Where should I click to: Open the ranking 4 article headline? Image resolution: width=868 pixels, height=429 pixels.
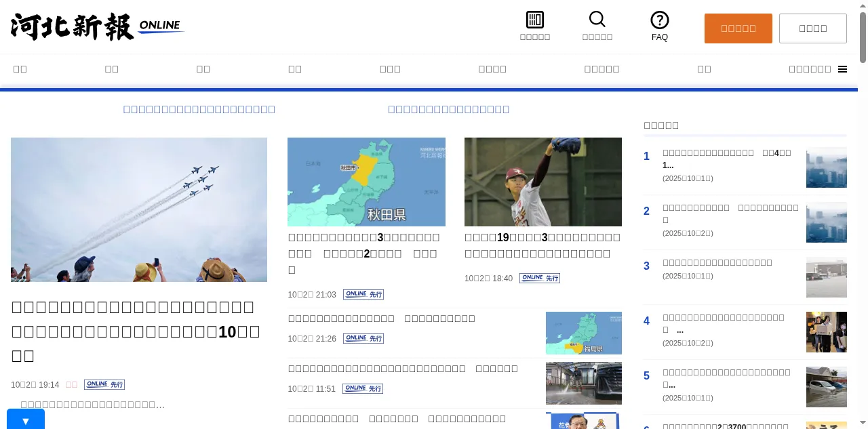pos(724,323)
